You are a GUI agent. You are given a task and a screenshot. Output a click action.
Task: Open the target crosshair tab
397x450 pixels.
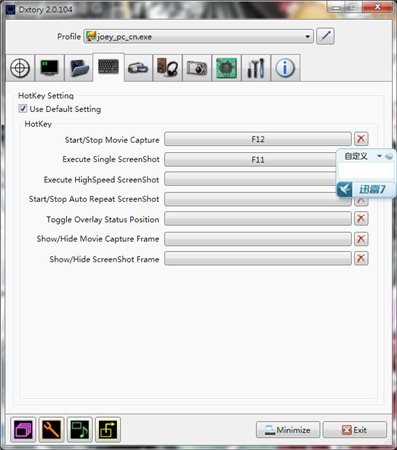(x=20, y=68)
